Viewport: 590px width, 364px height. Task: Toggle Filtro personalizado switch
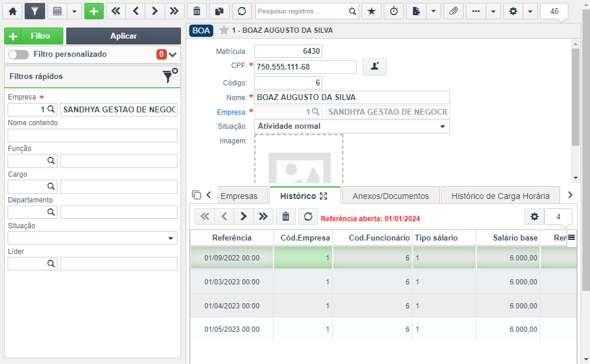18,54
